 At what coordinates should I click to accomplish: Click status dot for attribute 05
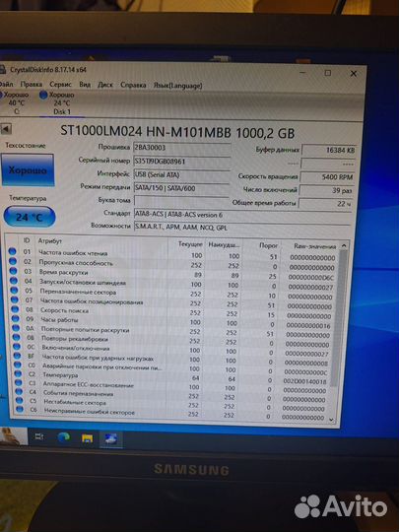pyautogui.click(x=14, y=290)
